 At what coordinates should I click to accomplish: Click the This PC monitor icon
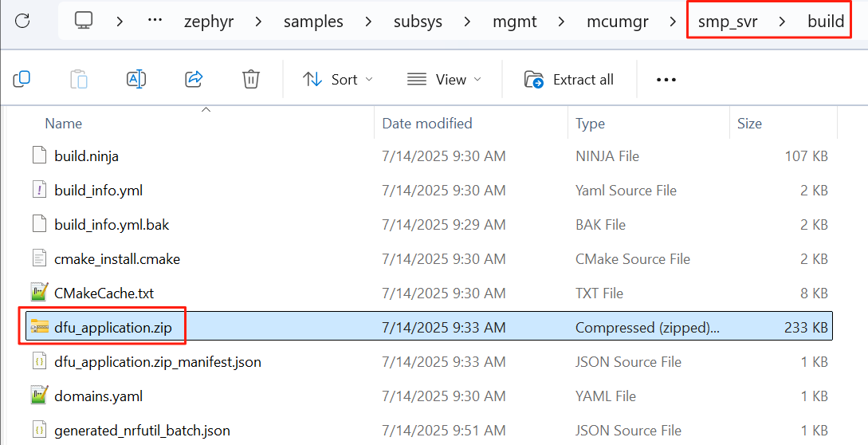pos(84,21)
